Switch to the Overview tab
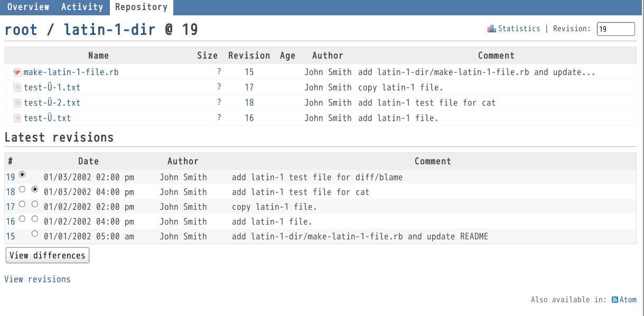This screenshot has height=316, width=644. tap(29, 7)
